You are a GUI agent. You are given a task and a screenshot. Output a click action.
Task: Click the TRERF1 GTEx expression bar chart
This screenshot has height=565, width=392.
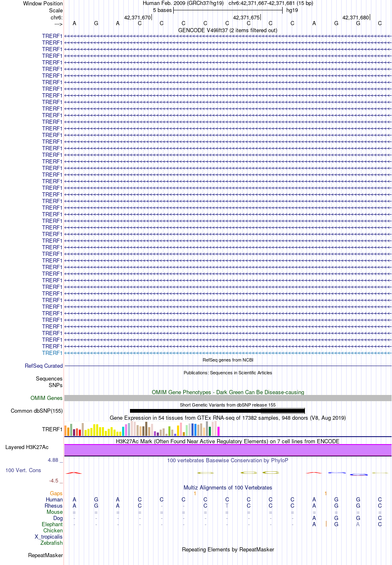(x=142, y=429)
